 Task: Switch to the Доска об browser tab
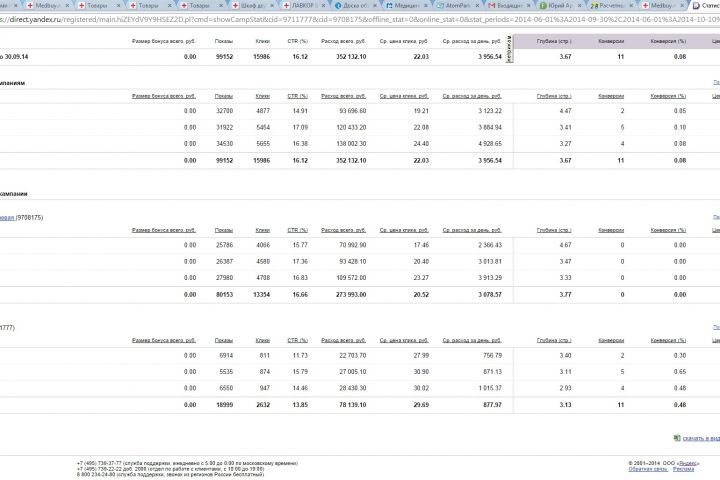point(355,6)
